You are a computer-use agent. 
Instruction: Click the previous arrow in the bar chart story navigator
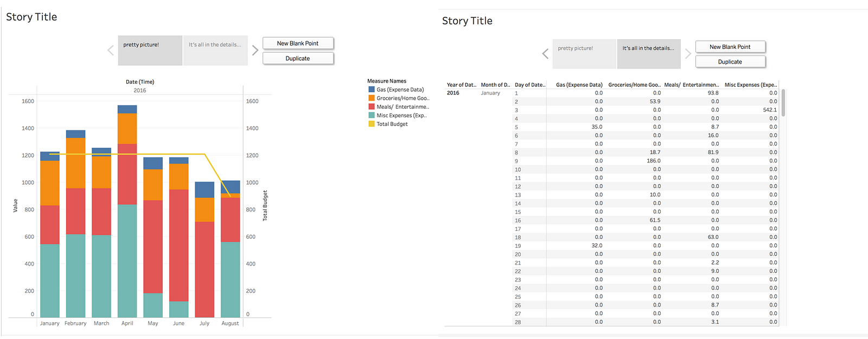point(111,51)
